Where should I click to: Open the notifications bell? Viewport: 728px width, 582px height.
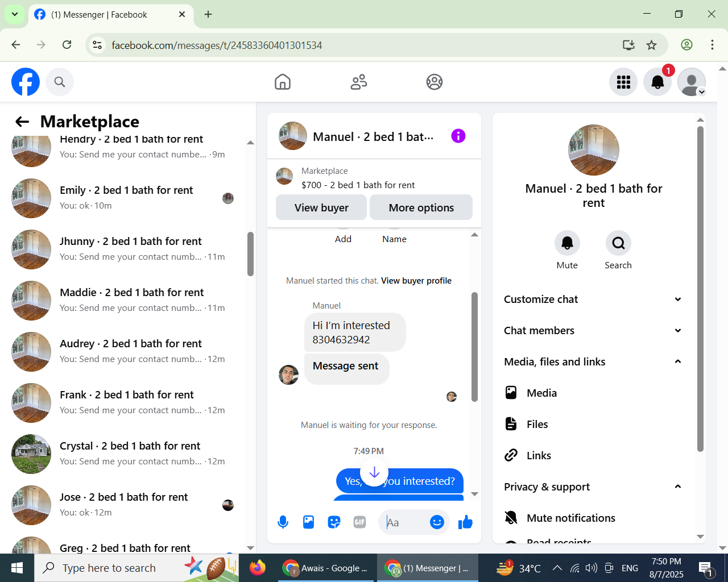coord(657,82)
